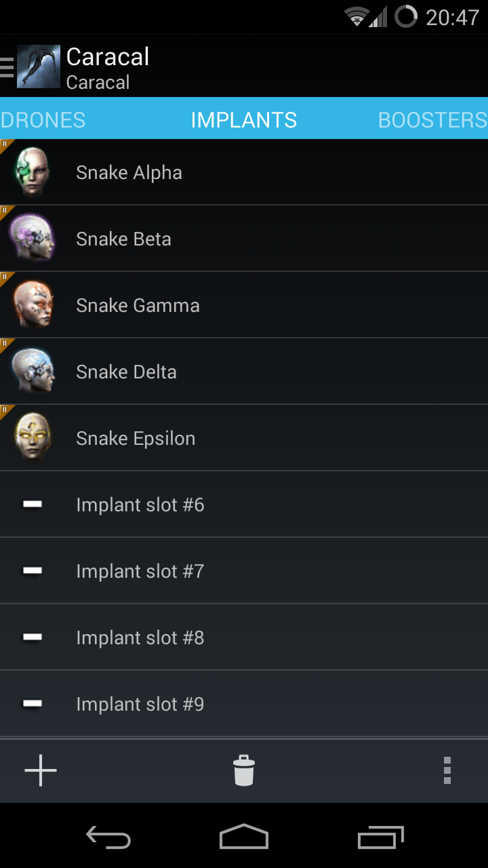Screen dimensions: 488x868
Task: Switch to the Boosters tab
Action: [432, 120]
